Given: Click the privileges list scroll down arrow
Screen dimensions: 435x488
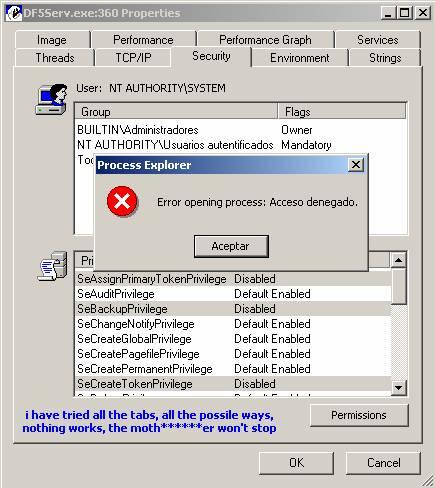Looking at the screenshot, I should pos(398,388).
